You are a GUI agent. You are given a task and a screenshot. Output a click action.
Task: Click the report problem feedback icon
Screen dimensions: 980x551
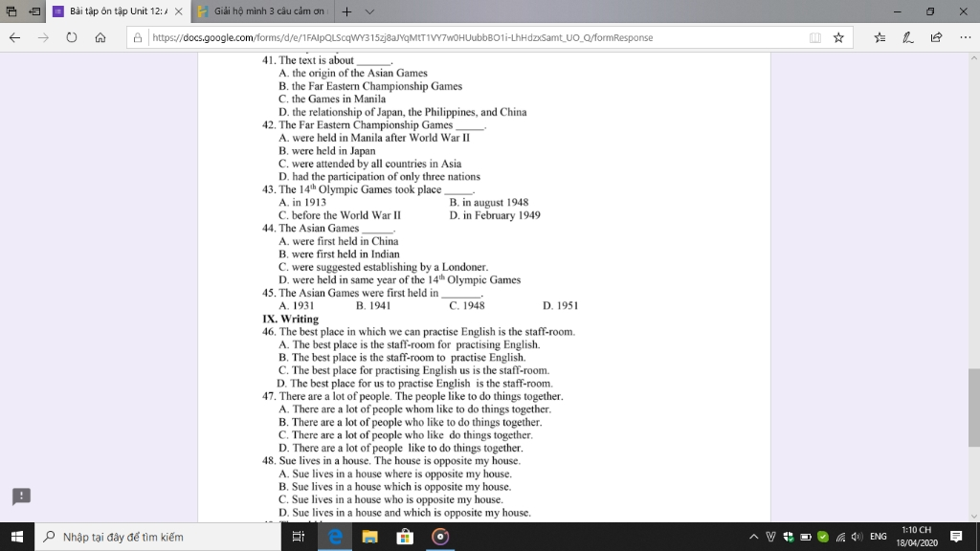coord(21,496)
